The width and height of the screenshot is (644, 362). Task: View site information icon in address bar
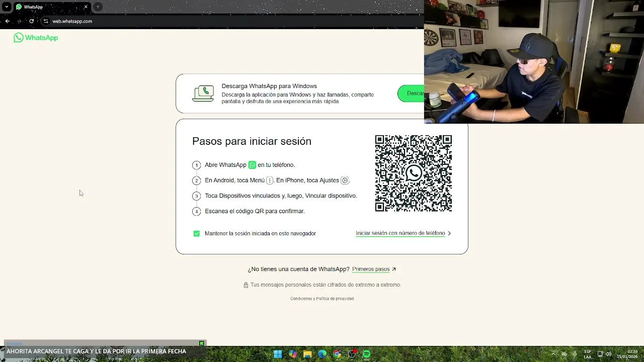click(45, 21)
